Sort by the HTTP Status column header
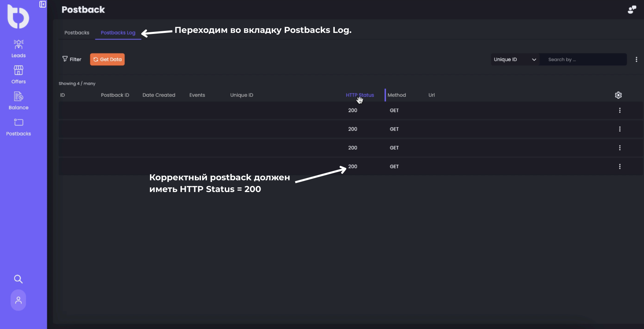The image size is (644, 329). tap(360, 95)
